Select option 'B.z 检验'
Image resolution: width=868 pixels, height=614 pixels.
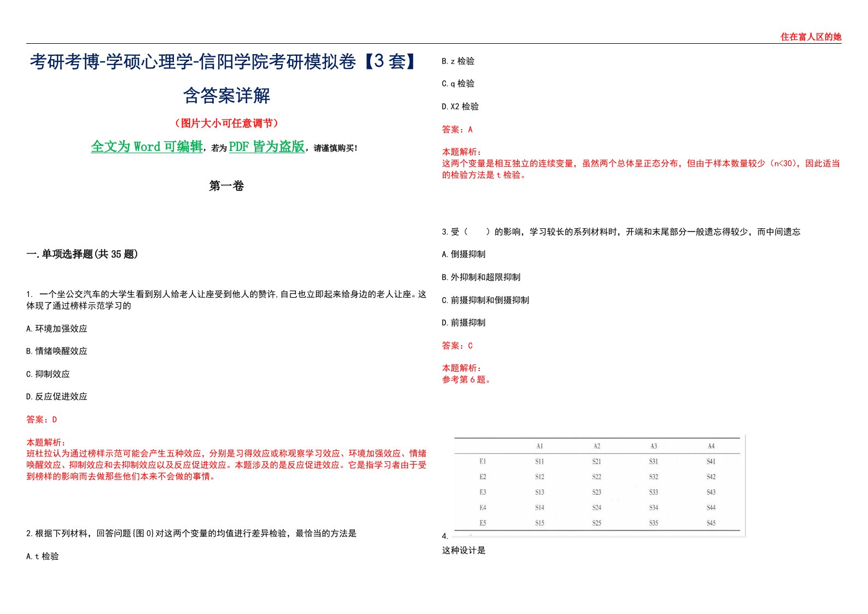pyautogui.click(x=458, y=61)
